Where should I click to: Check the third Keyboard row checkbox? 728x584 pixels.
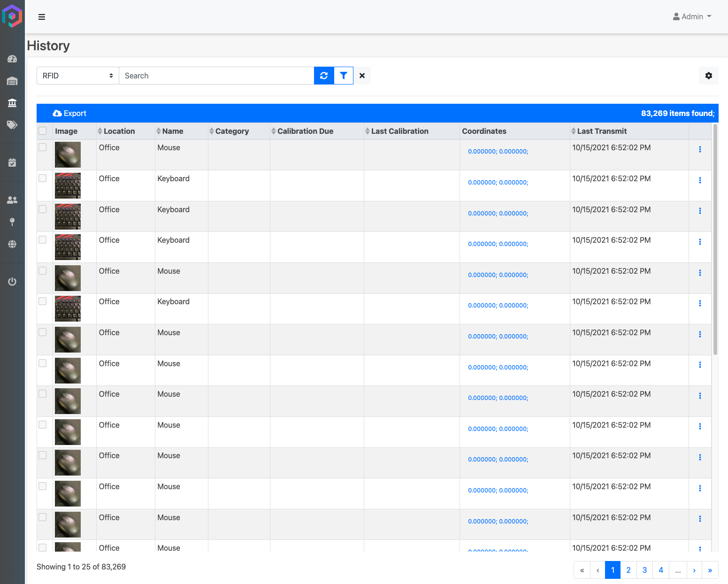pyautogui.click(x=43, y=240)
